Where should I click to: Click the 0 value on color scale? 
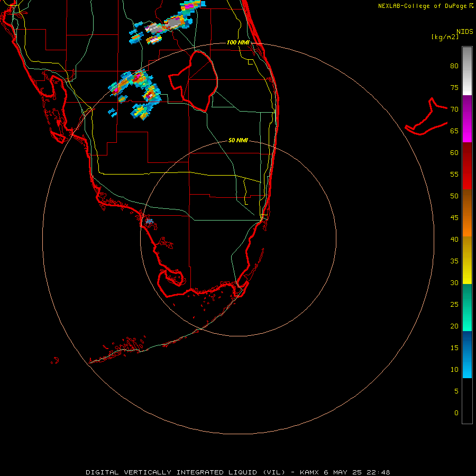coord(456,413)
